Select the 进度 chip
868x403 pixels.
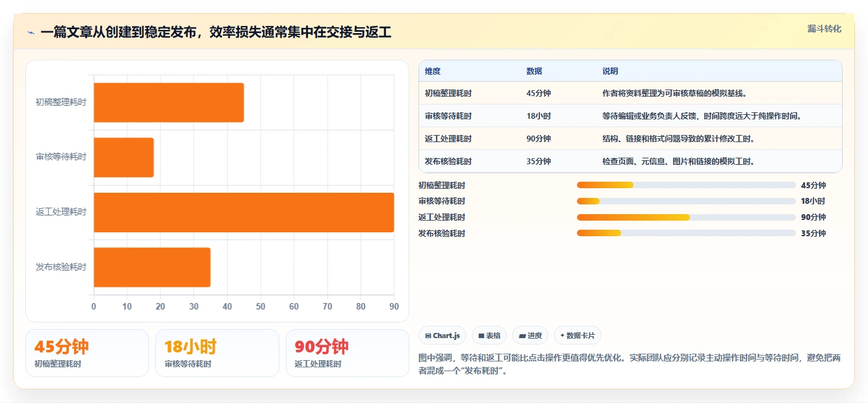point(530,336)
